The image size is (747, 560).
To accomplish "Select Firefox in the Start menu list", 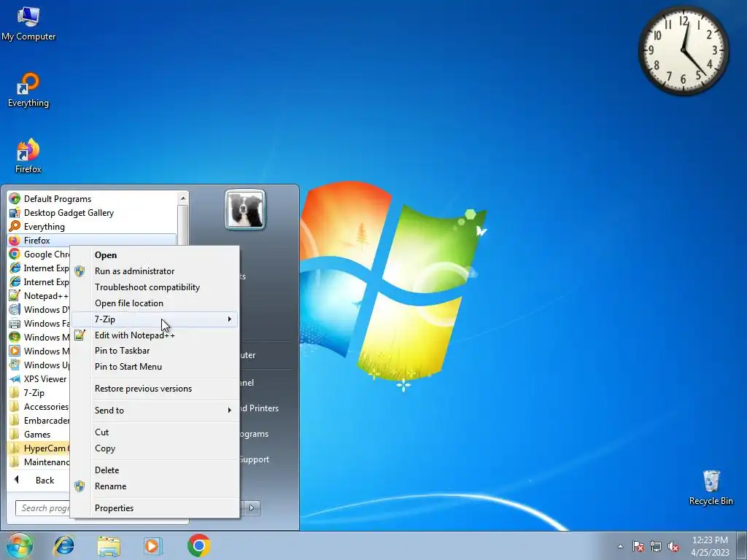I will (x=92, y=240).
